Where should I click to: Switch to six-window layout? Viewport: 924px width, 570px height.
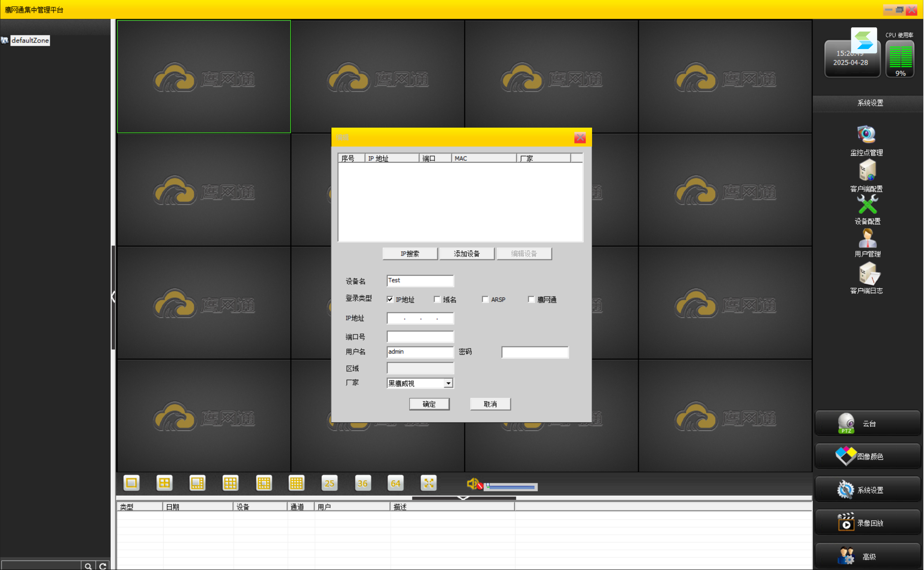tap(197, 483)
